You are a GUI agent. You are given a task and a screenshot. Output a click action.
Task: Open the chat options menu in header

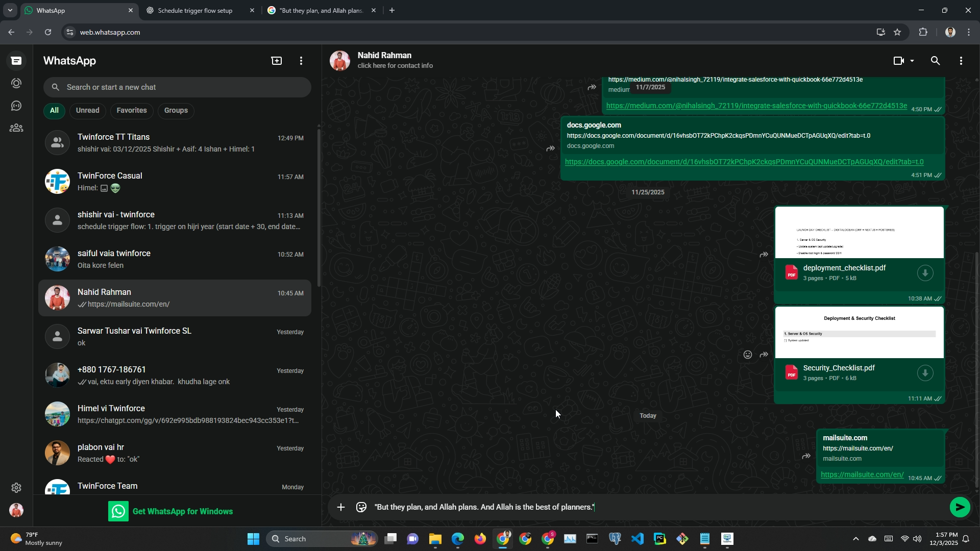pos(961,61)
